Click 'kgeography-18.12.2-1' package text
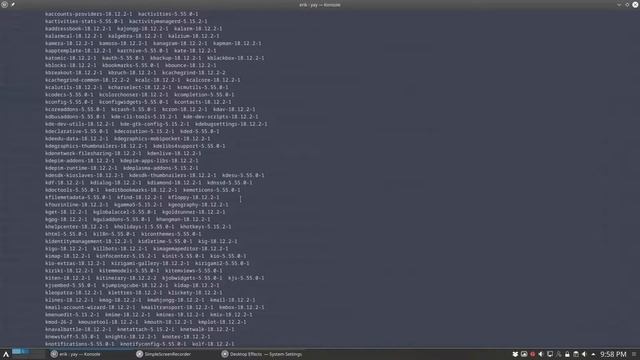This screenshot has width=640, height=360. tap(198, 204)
